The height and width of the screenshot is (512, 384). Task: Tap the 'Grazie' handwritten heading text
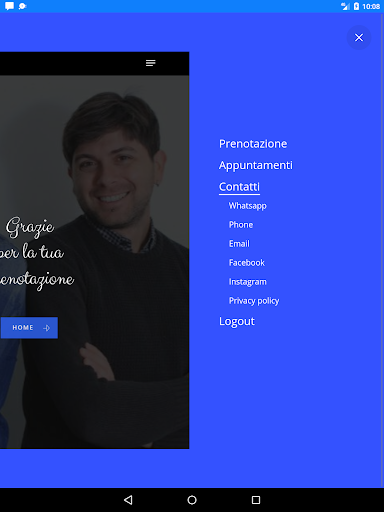click(x=30, y=228)
